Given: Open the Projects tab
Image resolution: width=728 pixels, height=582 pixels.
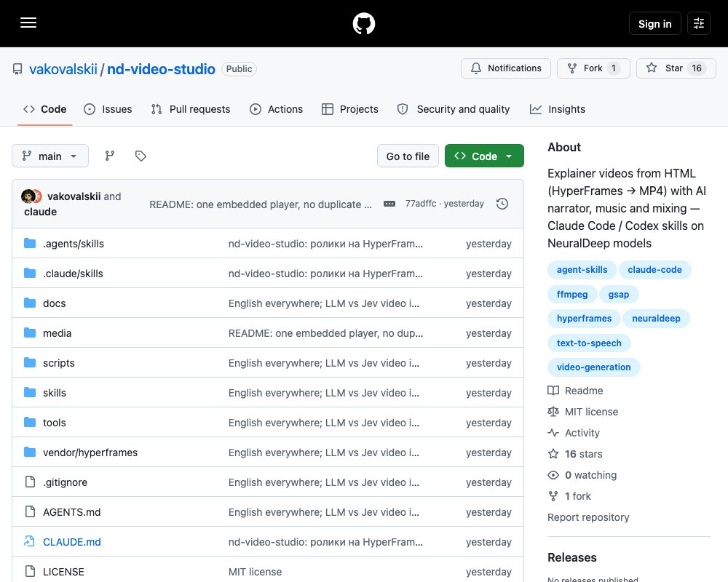Looking at the screenshot, I should pos(350,109).
